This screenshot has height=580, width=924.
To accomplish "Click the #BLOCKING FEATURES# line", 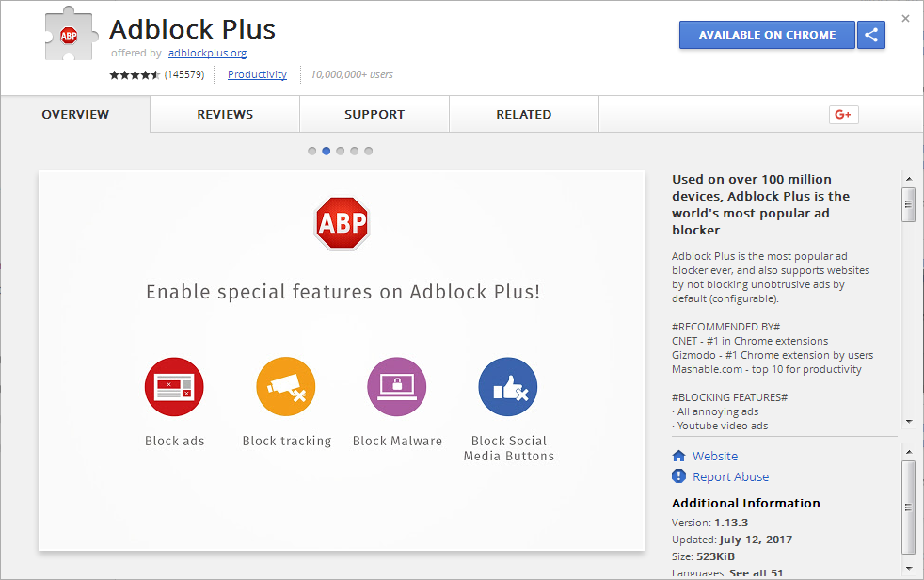I will pos(729,397).
